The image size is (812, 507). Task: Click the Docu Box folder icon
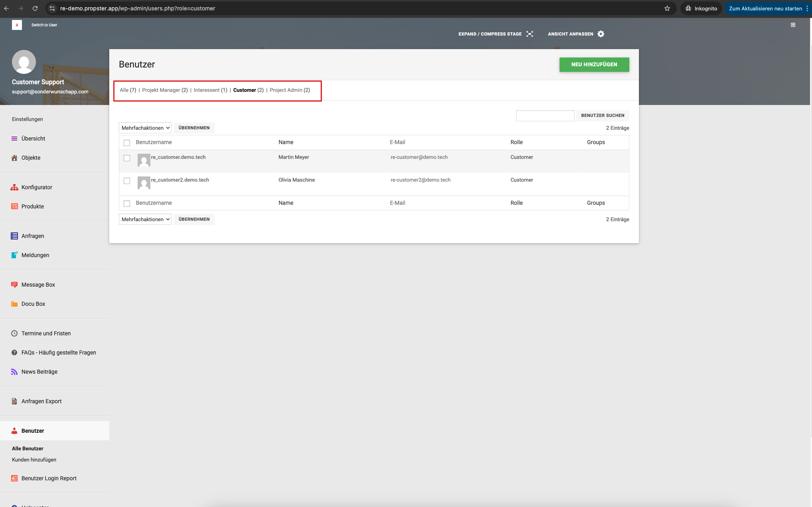[14, 304]
